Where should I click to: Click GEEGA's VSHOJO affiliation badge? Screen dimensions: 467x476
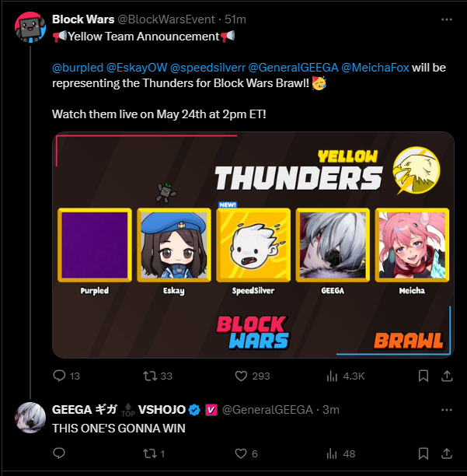(x=211, y=410)
